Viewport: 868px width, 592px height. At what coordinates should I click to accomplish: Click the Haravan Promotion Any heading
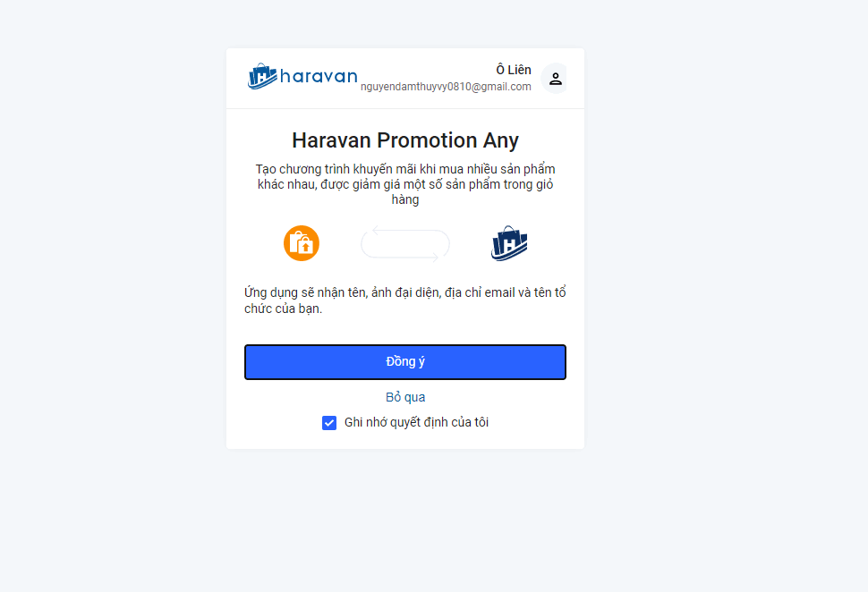pos(405,140)
